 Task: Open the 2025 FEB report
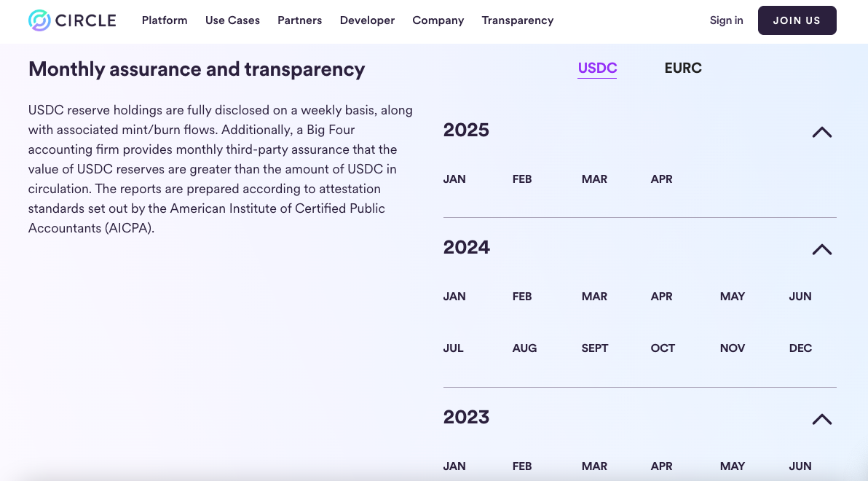tap(522, 179)
